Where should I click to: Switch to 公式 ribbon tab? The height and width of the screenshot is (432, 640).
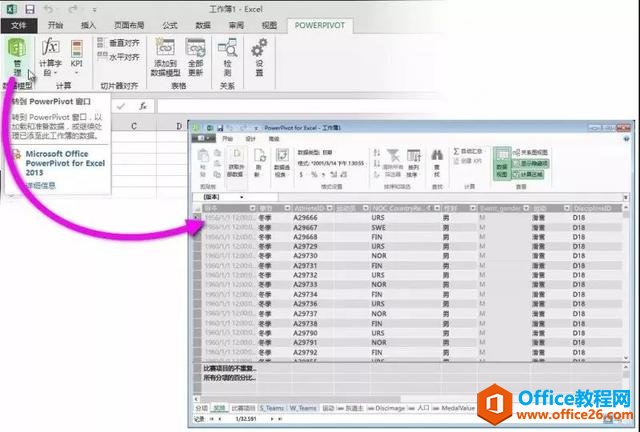tap(170, 25)
